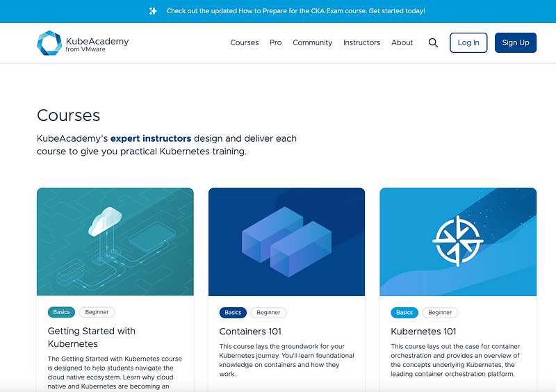The width and height of the screenshot is (556, 392).
Task: Open the CKA Exam course announcement banner
Action: (x=296, y=11)
